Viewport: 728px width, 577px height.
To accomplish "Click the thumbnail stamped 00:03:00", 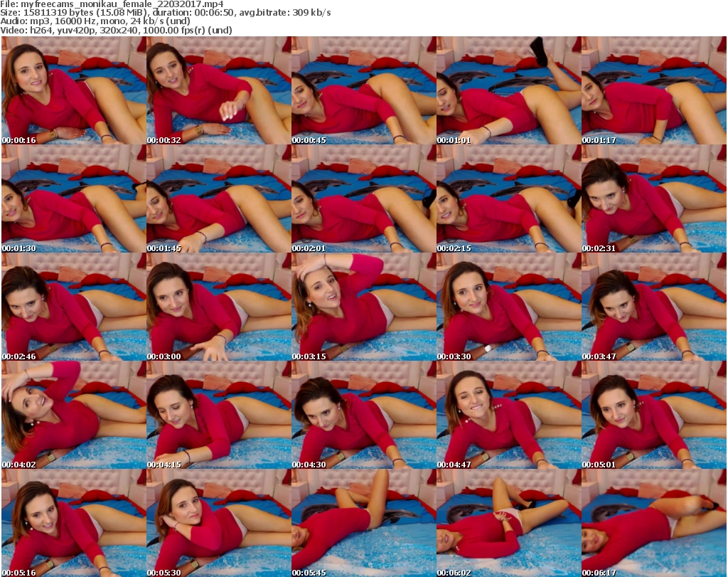I will 219,307.
